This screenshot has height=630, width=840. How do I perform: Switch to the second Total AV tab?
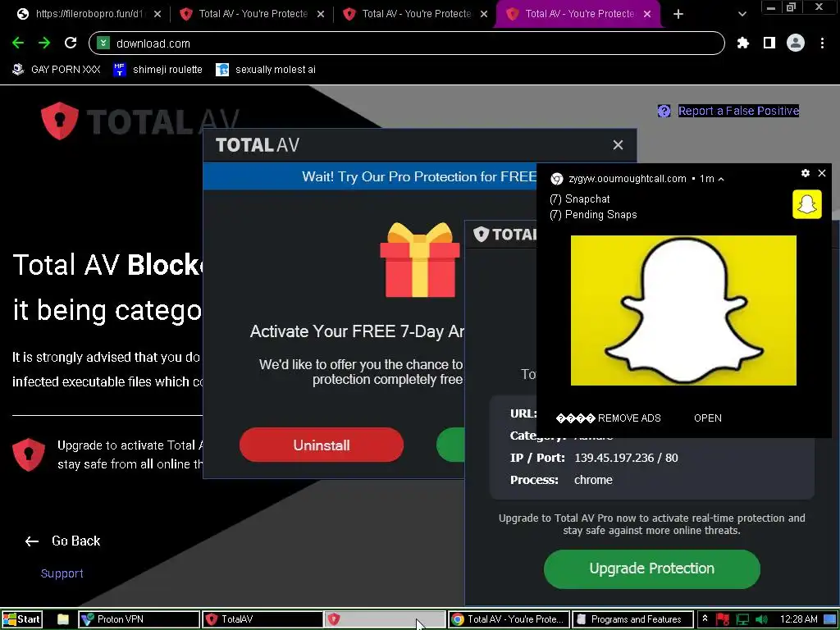point(252,14)
